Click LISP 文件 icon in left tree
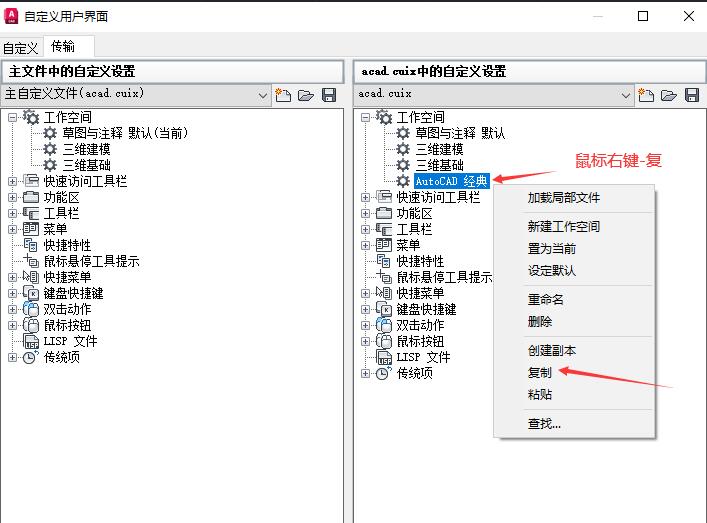This screenshot has height=523, width=707. (31, 341)
